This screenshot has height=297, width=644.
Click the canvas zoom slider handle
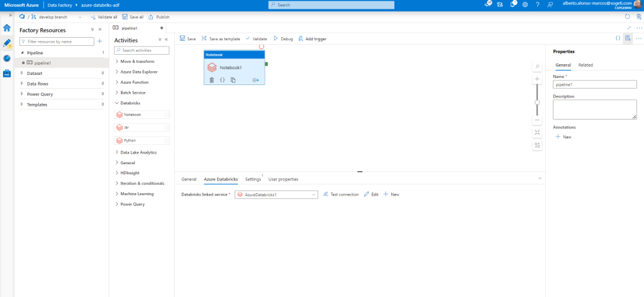[x=537, y=102]
